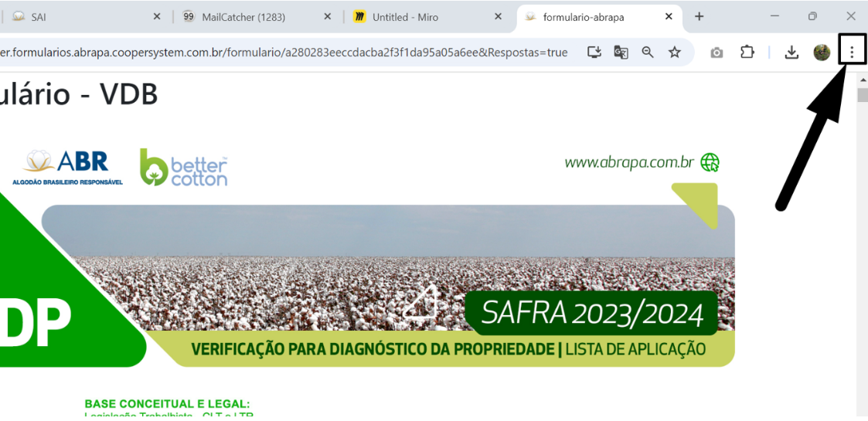Close the MailCatcher tab
This screenshot has height=421, width=868.
[328, 16]
